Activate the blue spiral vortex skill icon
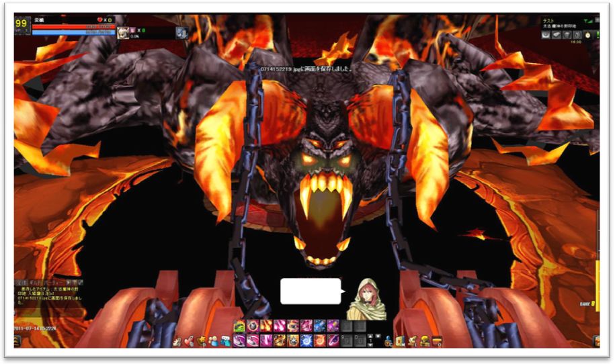The image size is (615, 364). [x=306, y=341]
